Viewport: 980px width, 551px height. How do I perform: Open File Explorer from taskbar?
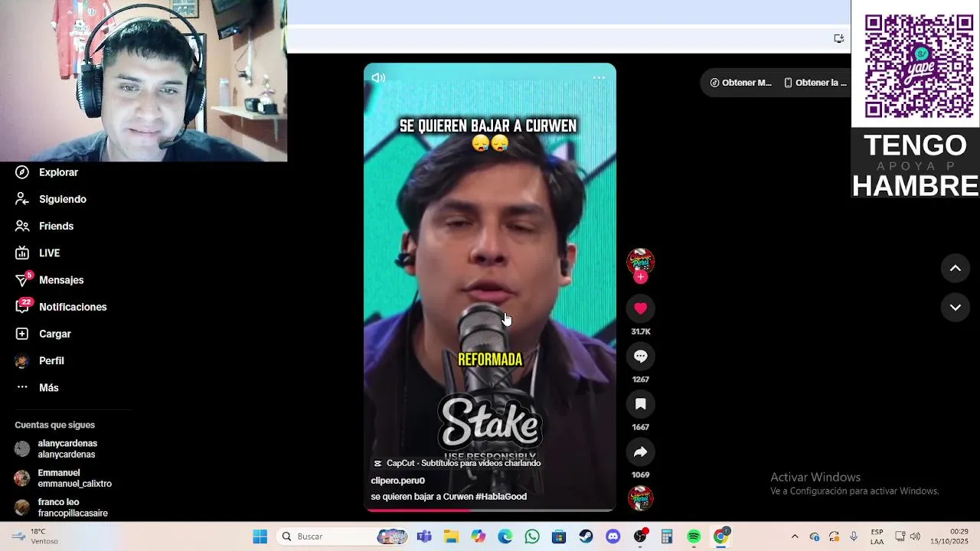pos(451,536)
